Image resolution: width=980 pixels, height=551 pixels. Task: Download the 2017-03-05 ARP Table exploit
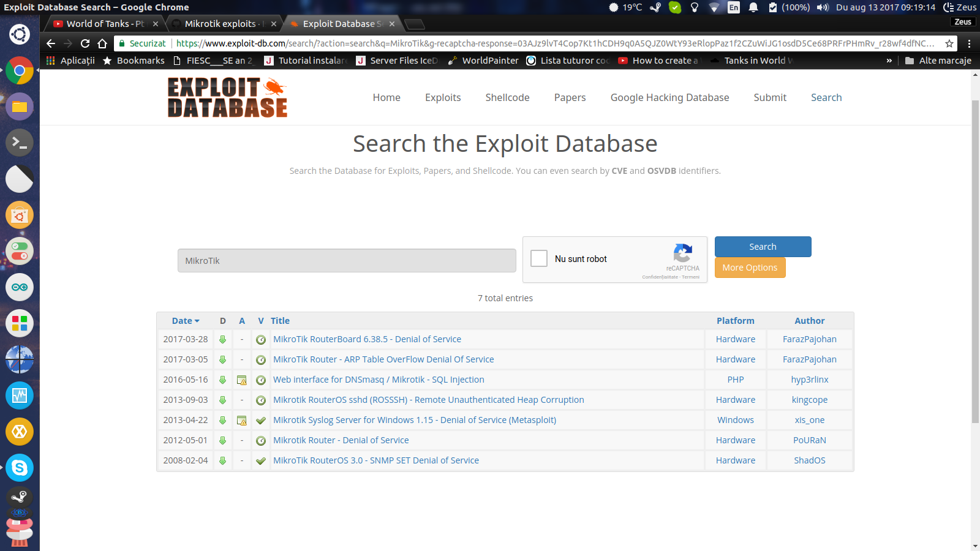coord(223,359)
